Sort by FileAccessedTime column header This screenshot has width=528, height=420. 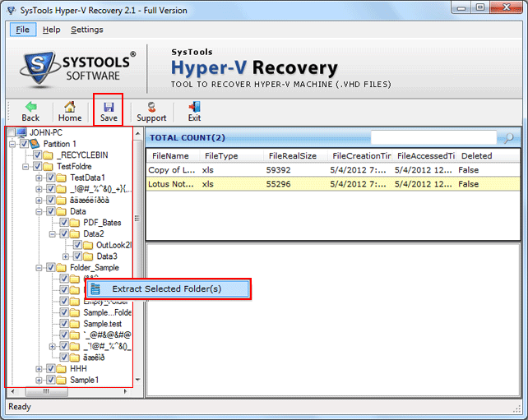[424, 156]
